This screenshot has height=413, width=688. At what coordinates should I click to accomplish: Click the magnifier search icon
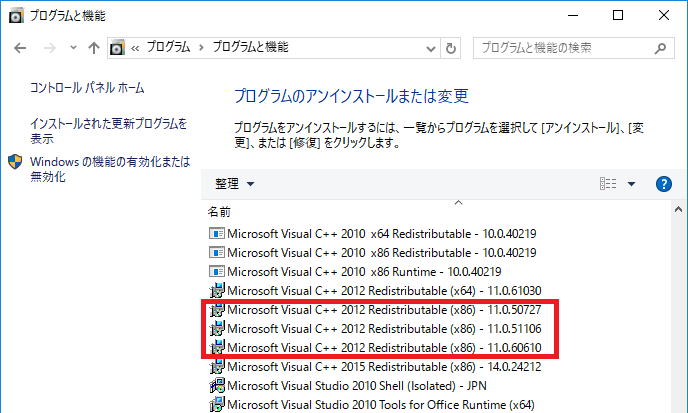pos(660,48)
